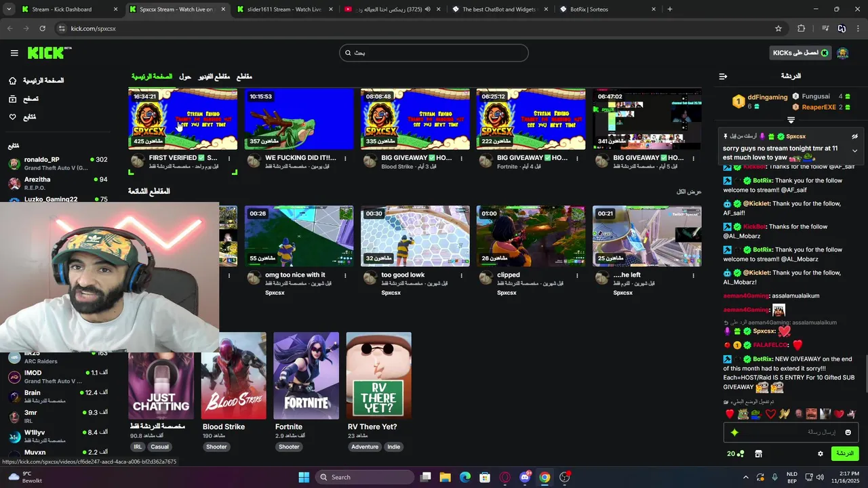Open Brain channel in sidebar
The height and width of the screenshot is (488, 868).
click(58, 396)
